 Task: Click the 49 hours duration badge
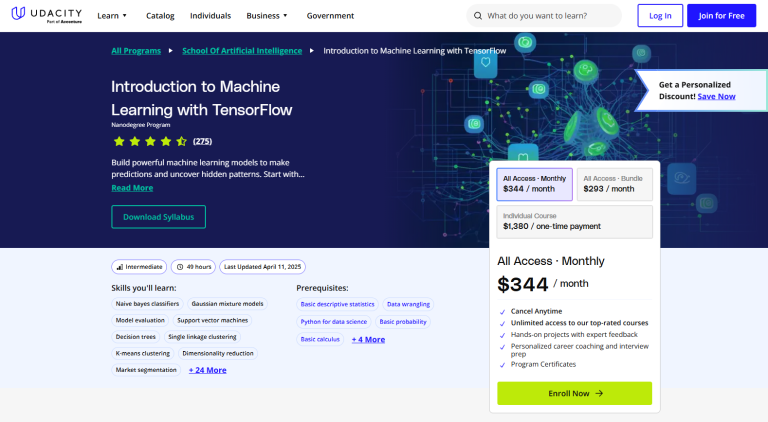point(193,267)
